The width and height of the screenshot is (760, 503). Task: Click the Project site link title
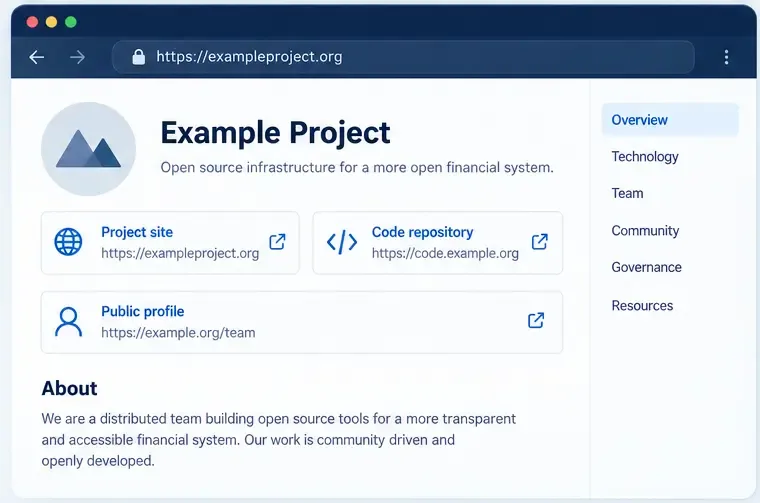point(137,232)
